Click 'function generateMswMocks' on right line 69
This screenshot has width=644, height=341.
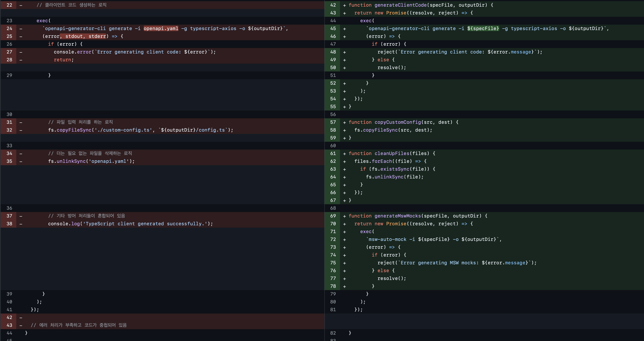[x=385, y=216]
